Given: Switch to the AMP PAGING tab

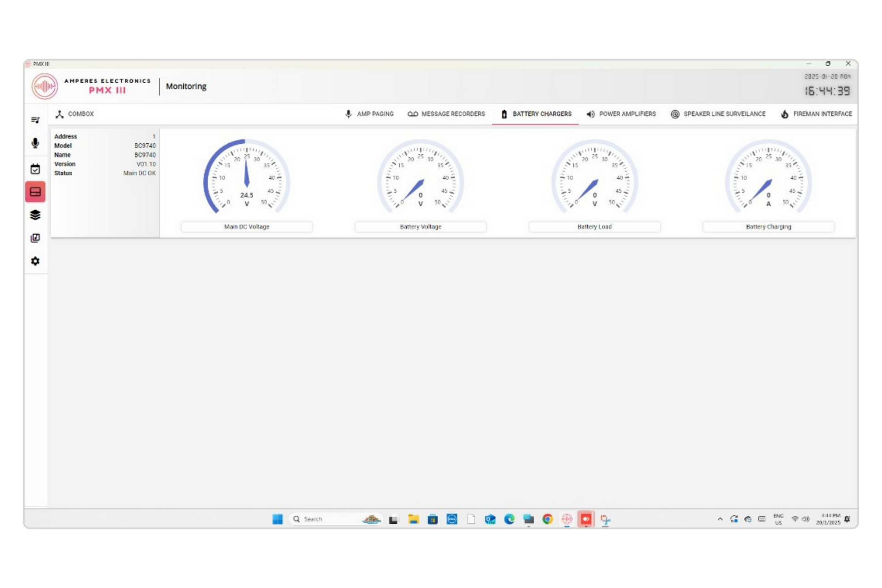Looking at the screenshot, I should (369, 114).
